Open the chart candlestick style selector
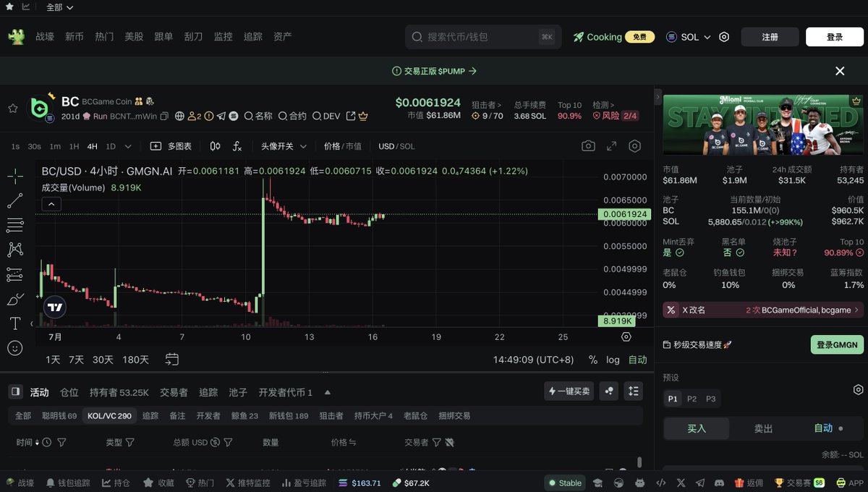Image resolution: width=868 pixels, height=492 pixels. coord(215,146)
